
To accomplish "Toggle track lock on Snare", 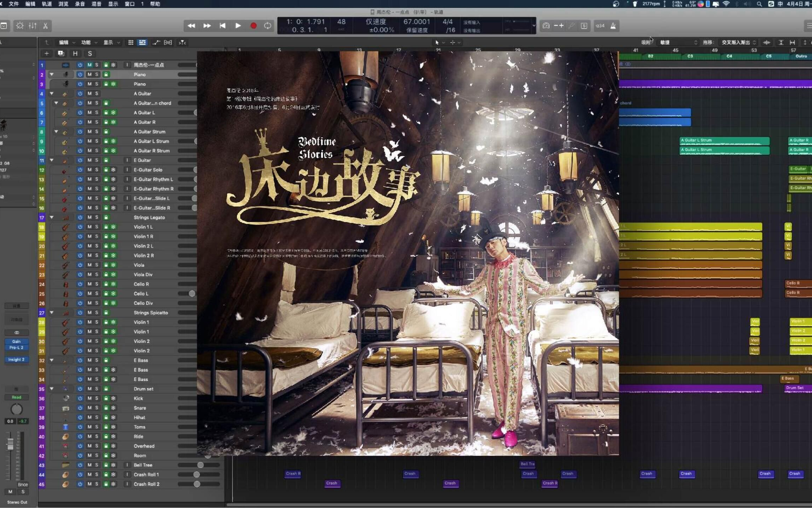I will (x=106, y=408).
